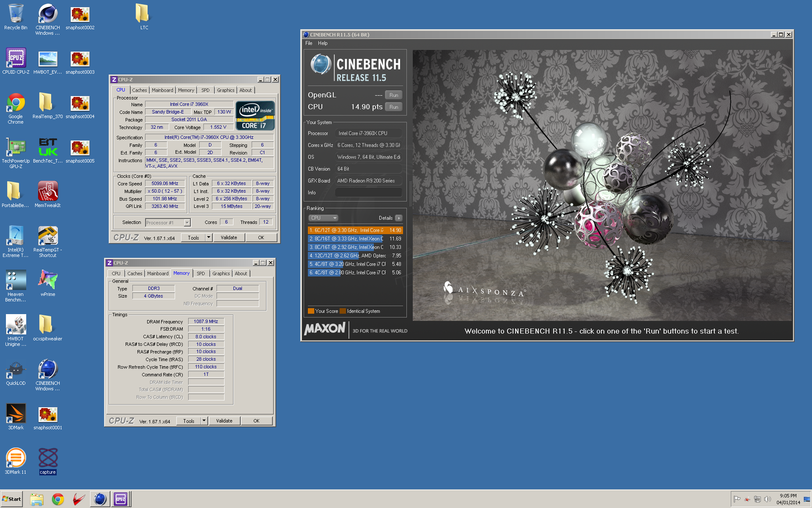Click the Info input field in CINEBENCH
Image resolution: width=812 pixels, height=508 pixels.
coord(368,193)
